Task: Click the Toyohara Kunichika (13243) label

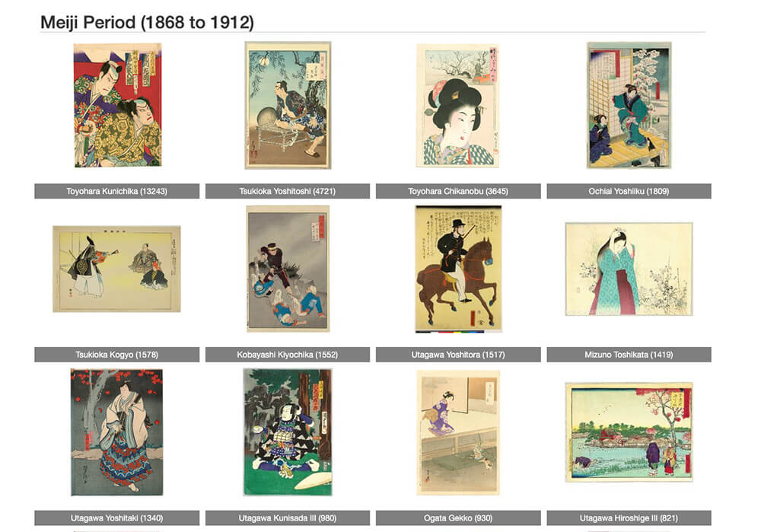Action: [117, 191]
